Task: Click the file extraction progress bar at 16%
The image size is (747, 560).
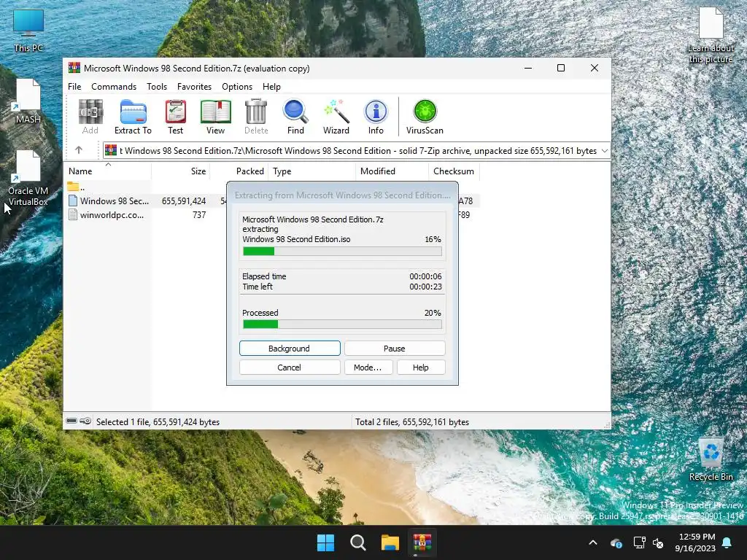Action: click(342, 251)
